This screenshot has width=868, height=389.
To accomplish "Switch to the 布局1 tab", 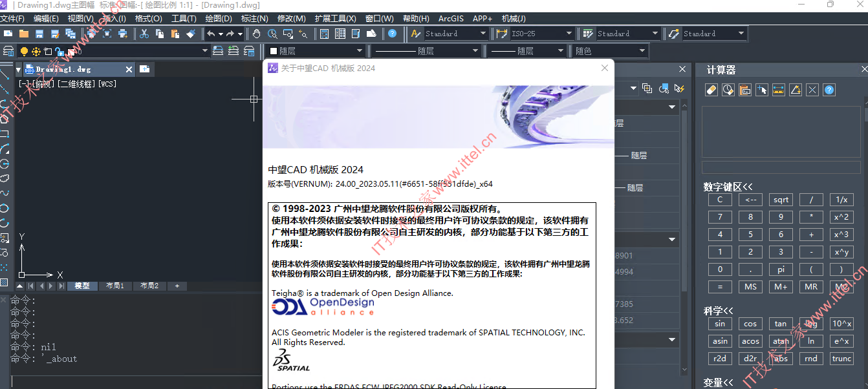I will tap(114, 286).
